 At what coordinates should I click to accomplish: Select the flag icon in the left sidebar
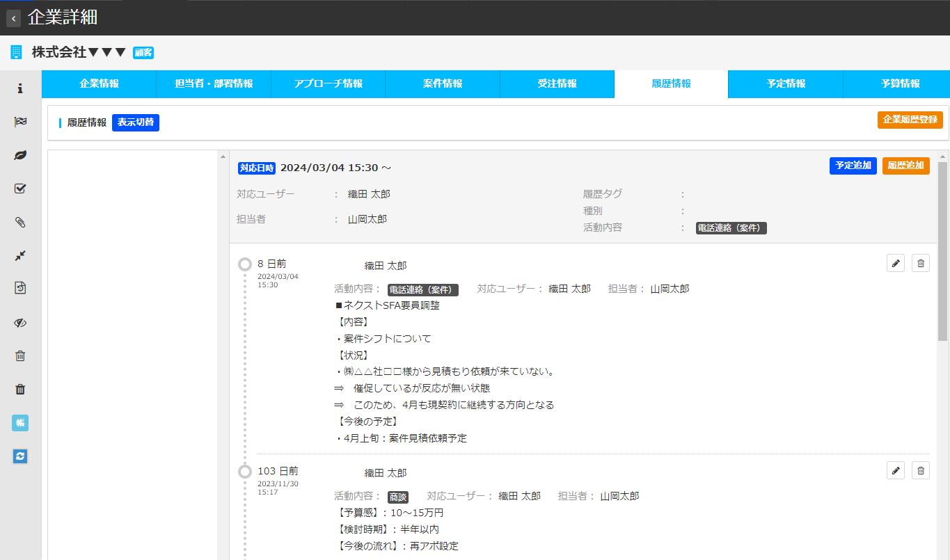pyautogui.click(x=19, y=120)
